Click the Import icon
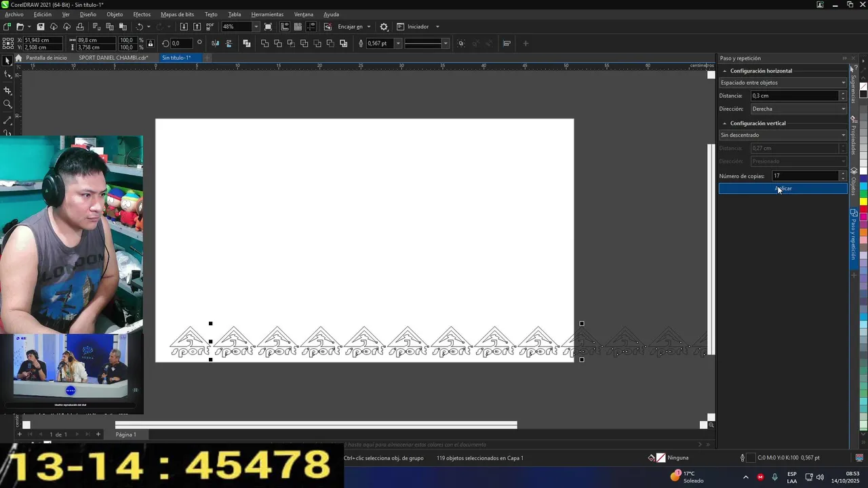 click(184, 26)
